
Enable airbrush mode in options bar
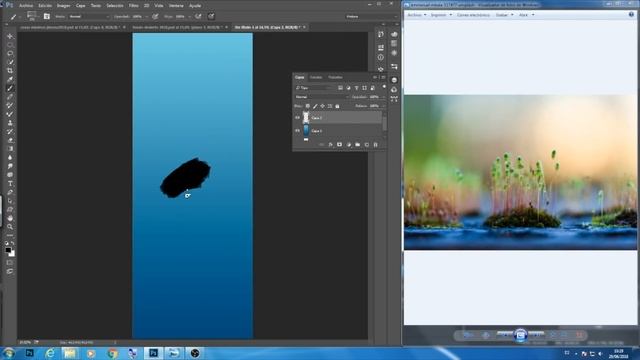coord(198,17)
